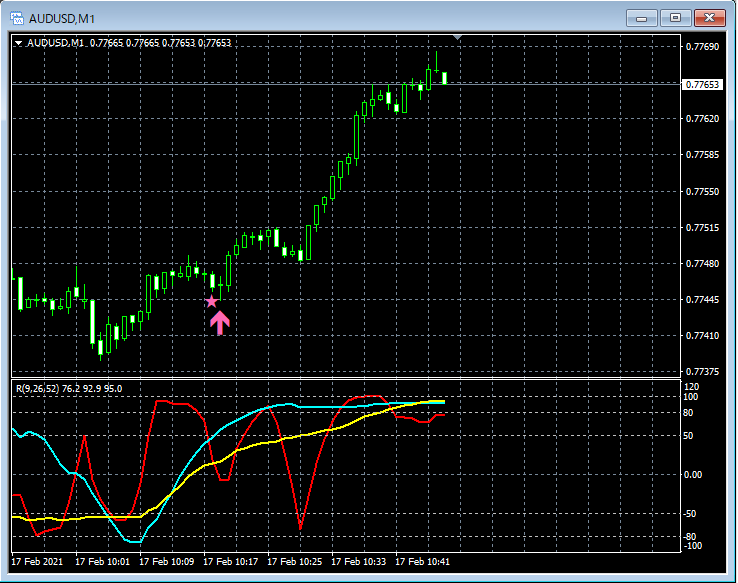Viewport: 738px width, 583px height.
Task: Click the pink up arrow signal
Action: coord(220,323)
